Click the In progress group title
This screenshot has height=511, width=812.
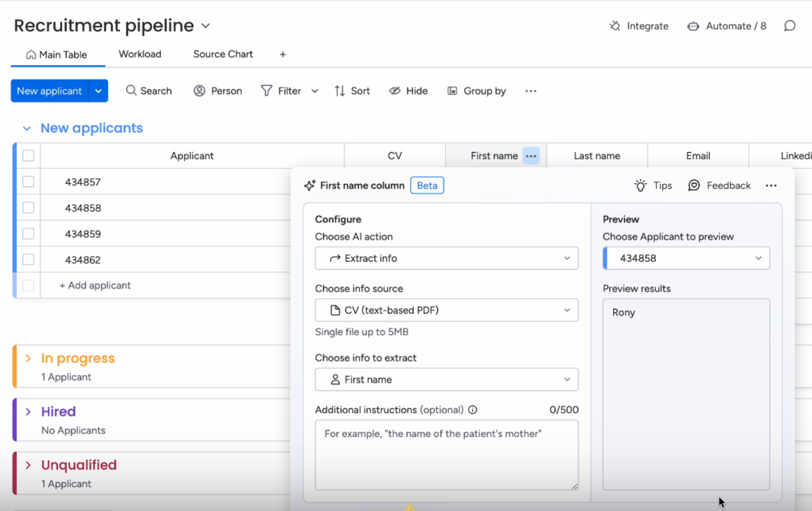[78, 358]
